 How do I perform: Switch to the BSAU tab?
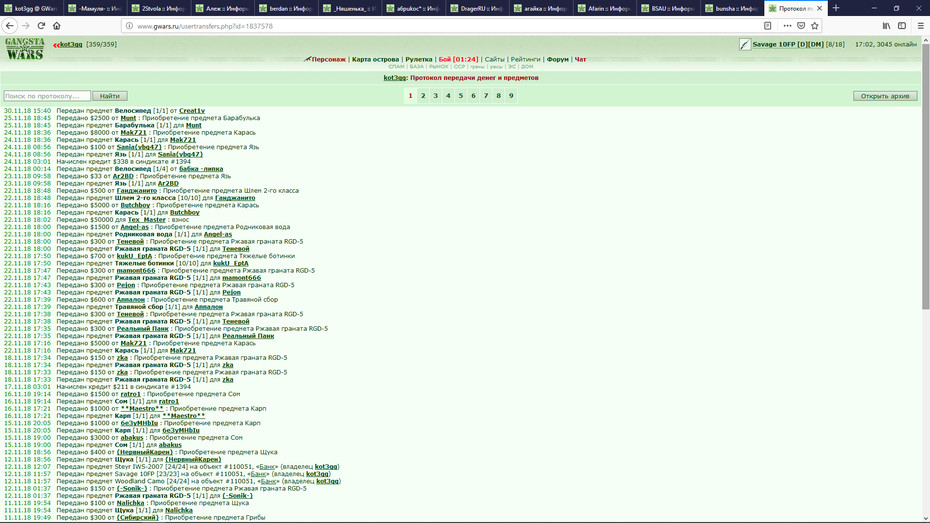(x=668, y=8)
